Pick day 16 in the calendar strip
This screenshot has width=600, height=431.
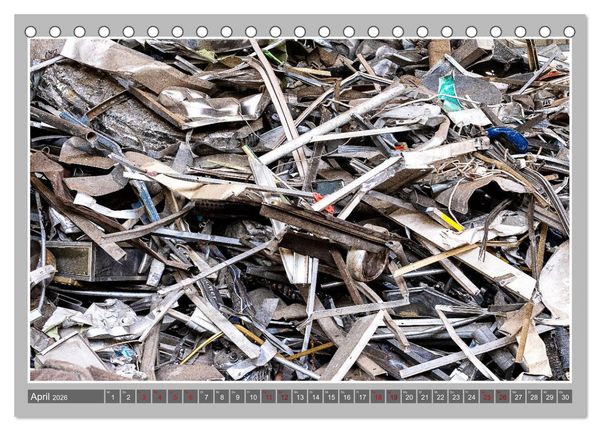click(347, 397)
